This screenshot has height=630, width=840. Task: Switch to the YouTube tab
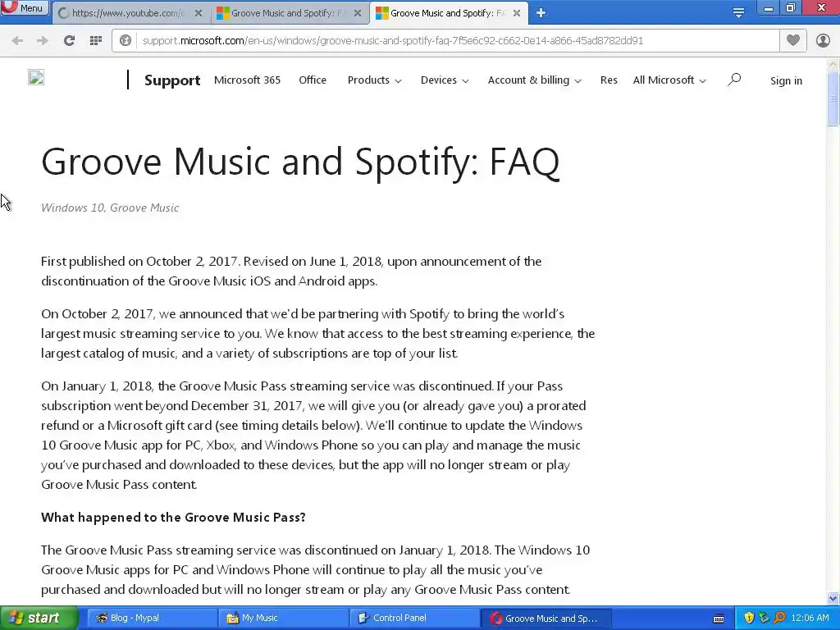click(129, 13)
